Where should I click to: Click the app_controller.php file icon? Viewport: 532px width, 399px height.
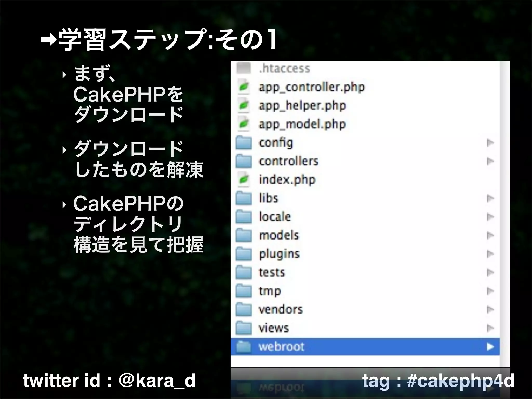pyautogui.click(x=244, y=87)
